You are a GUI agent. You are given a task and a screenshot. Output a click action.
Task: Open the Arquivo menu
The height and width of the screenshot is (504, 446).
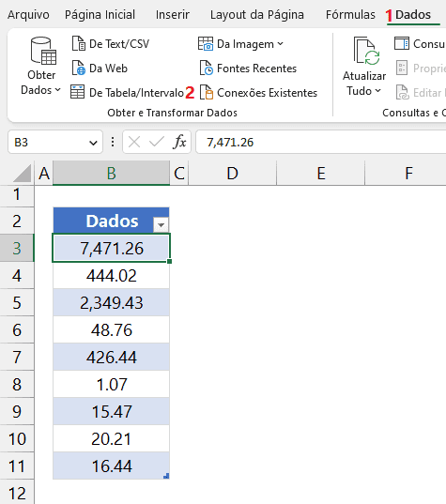tap(28, 15)
